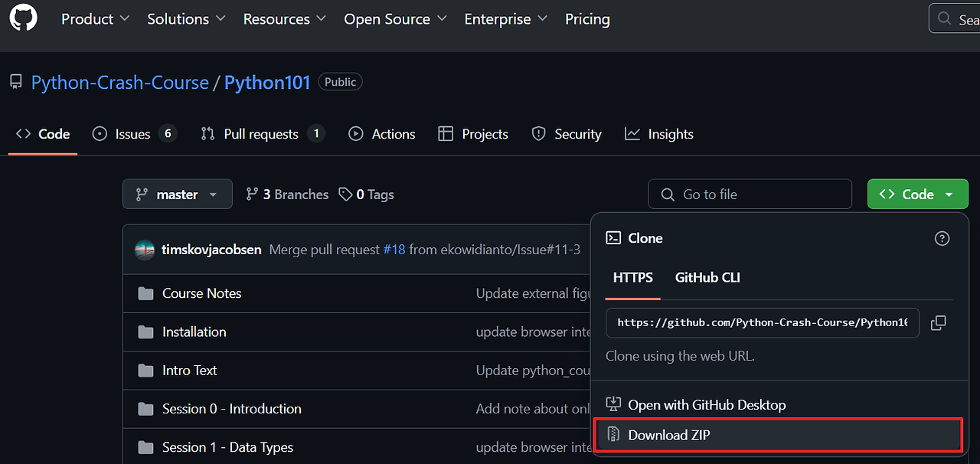Click the clone URL text field
The height and width of the screenshot is (464, 980).
[763, 322]
